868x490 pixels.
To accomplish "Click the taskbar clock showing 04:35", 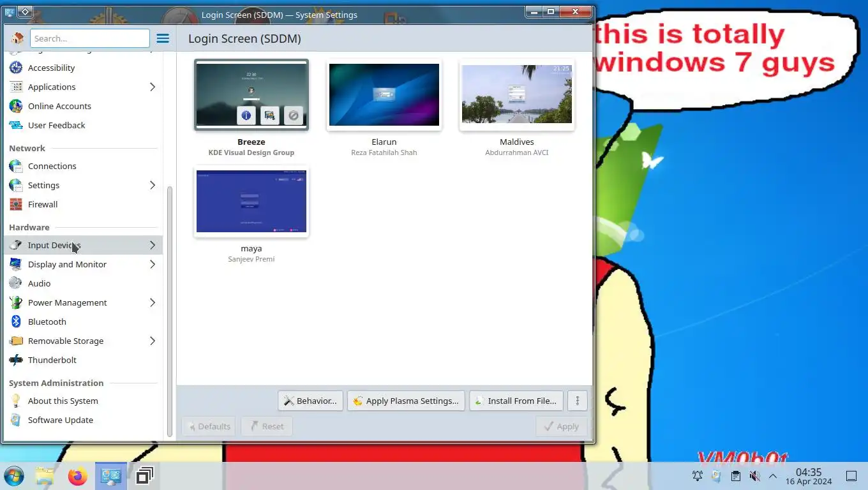I will pos(809,476).
